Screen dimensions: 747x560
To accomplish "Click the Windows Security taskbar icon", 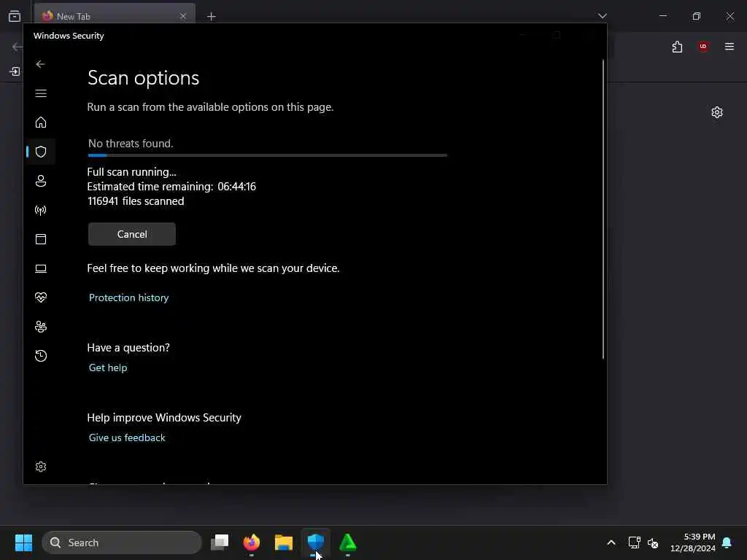I will pos(315,542).
